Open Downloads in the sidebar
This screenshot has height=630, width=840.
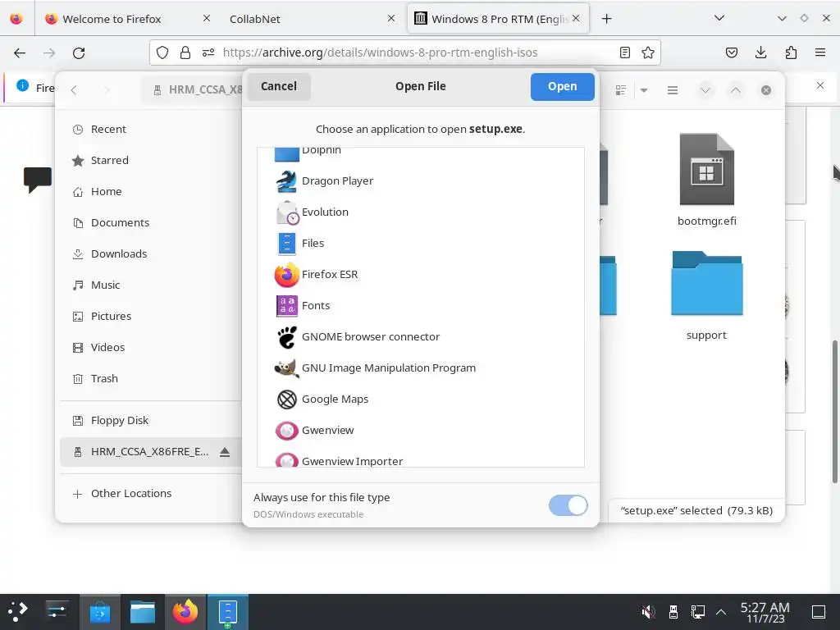pyautogui.click(x=151, y=253)
